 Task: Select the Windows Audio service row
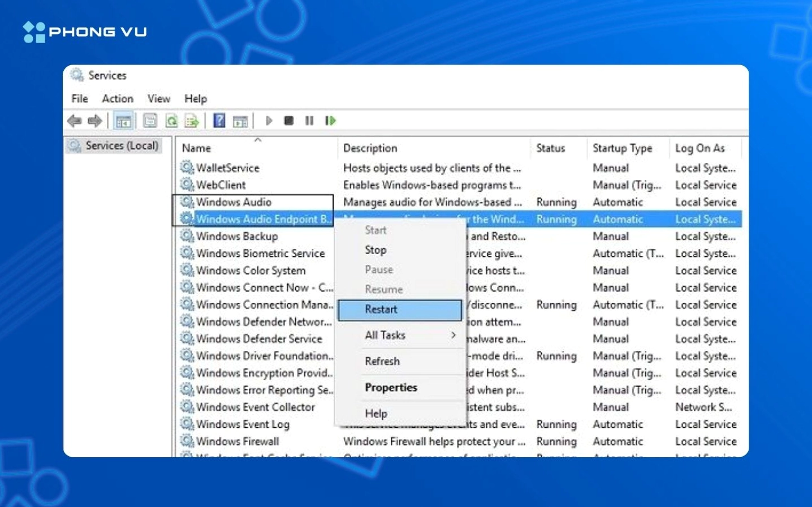pos(460,202)
